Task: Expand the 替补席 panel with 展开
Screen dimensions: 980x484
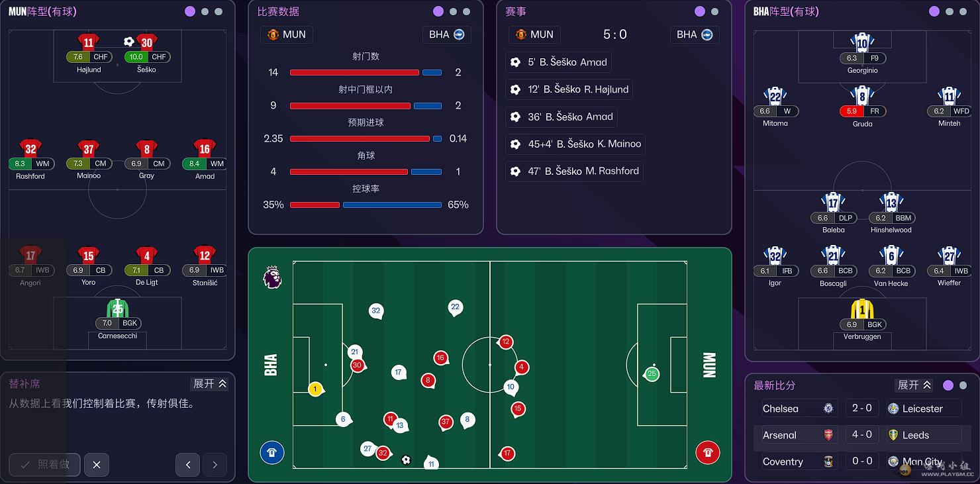Action: (x=209, y=384)
